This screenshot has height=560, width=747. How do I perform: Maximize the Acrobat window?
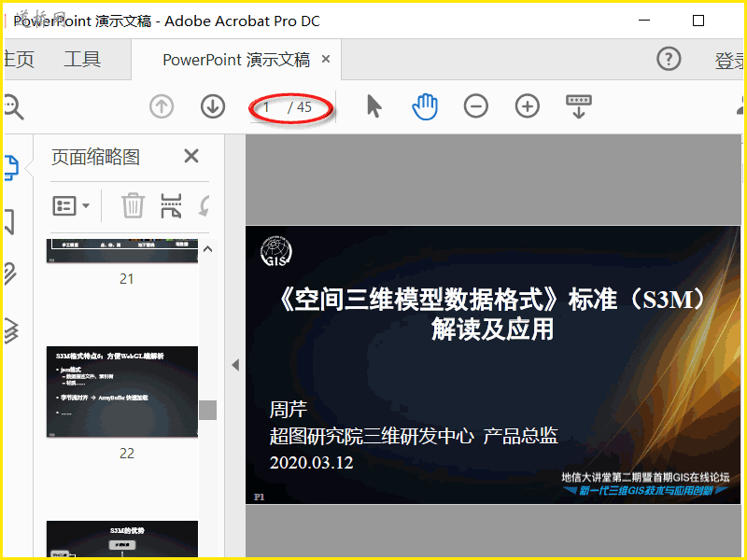click(x=698, y=21)
